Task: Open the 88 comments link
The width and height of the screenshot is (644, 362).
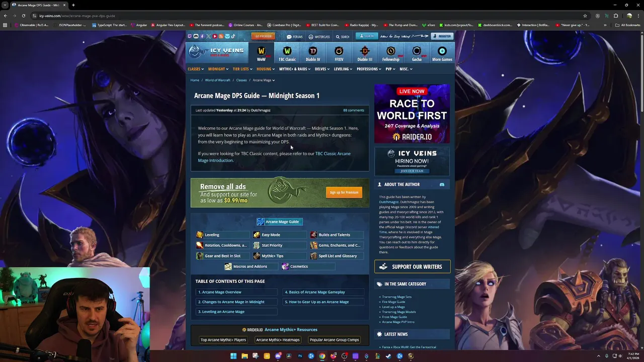Action: 354,110
